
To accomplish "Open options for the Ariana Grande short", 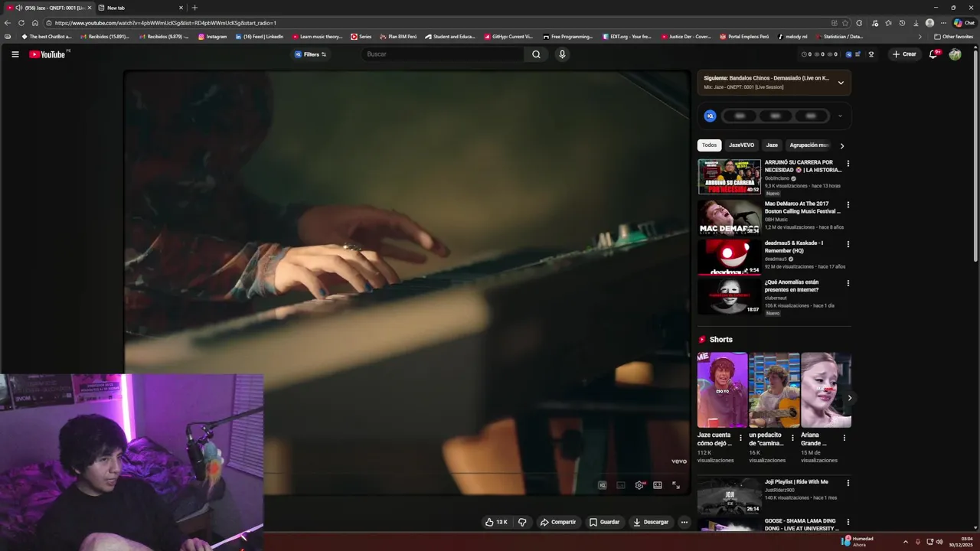I will pos(844,439).
